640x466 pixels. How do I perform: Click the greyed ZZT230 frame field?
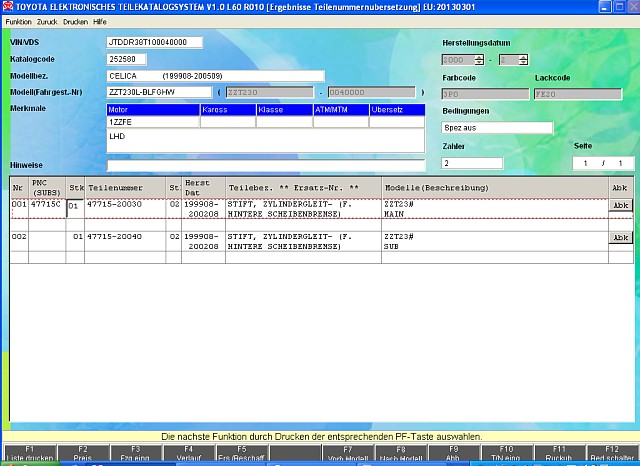point(270,92)
